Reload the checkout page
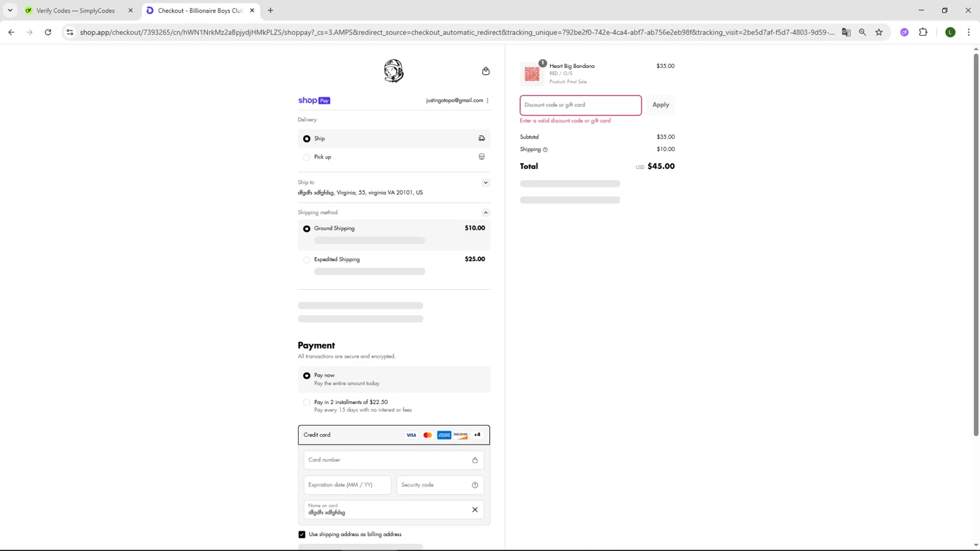 click(x=48, y=32)
